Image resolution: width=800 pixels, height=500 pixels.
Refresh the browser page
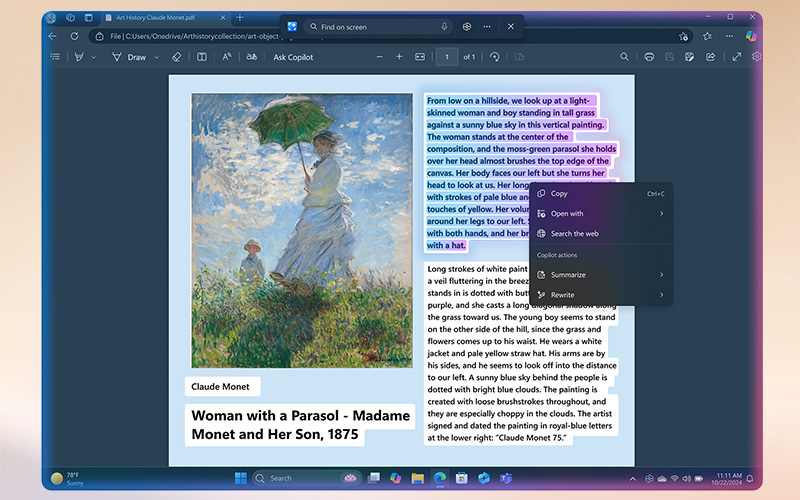[x=74, y=36]
